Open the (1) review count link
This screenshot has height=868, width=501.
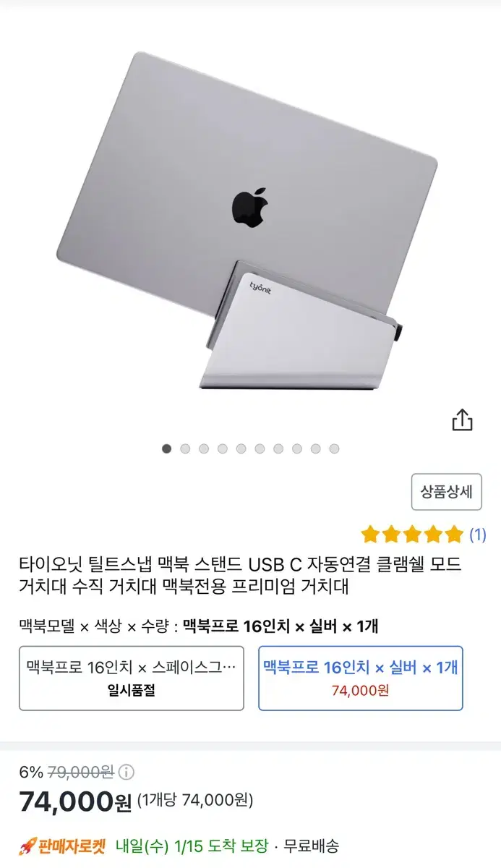click(477, 535)
